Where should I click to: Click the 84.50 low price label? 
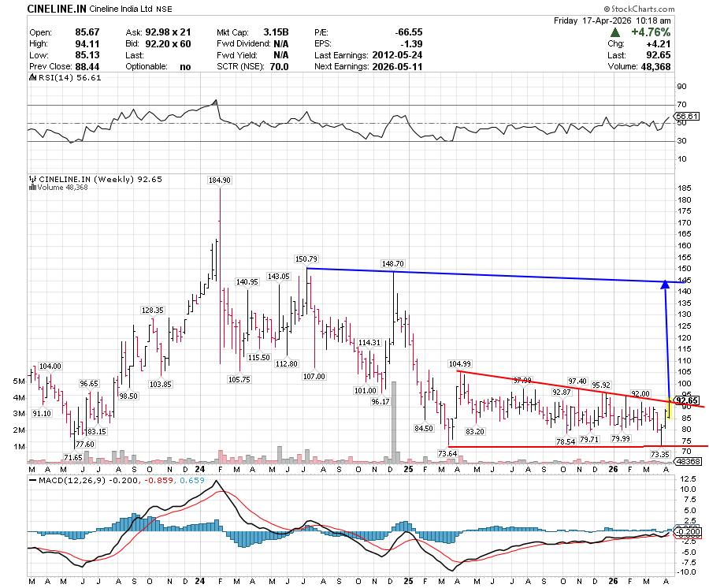tap(424, 428)
